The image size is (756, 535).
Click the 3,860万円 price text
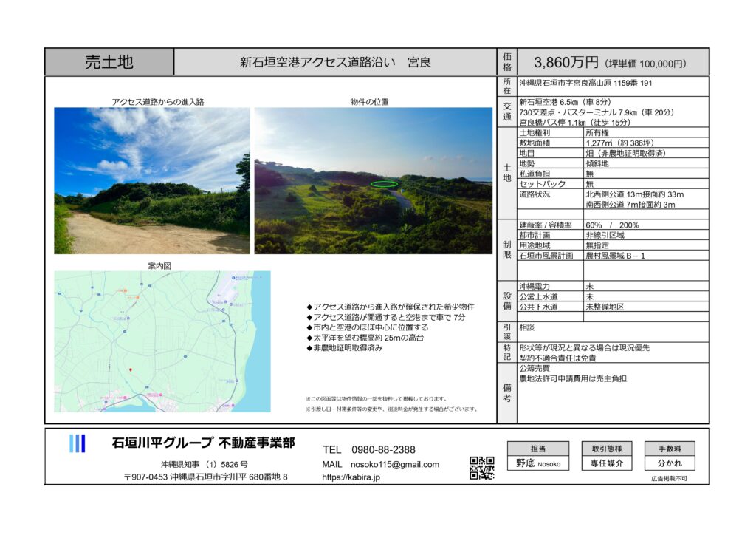point(556,63)
